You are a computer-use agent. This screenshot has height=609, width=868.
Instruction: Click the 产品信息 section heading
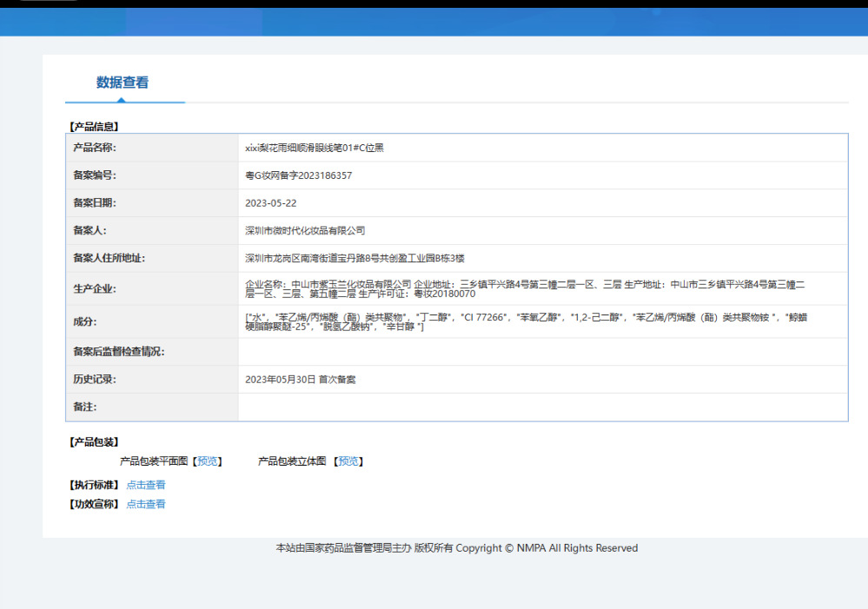coord(94,127)
